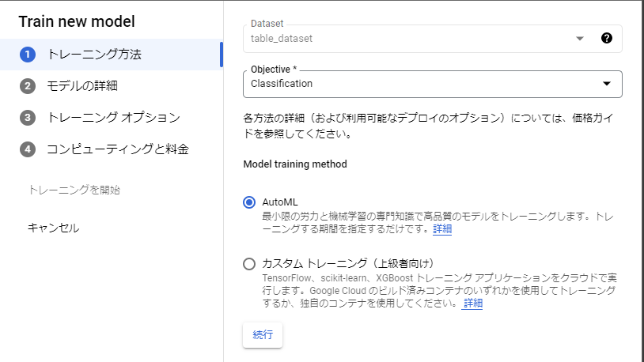Click the Dataset dropdown arrow
The width and height of the screenshot is (644, 362).
579,38
